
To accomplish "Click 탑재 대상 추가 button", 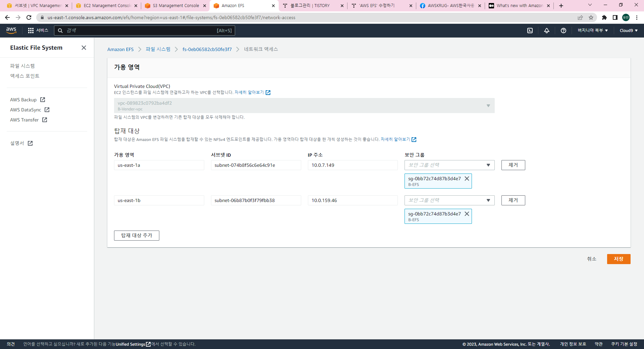I will coord(137,236).
